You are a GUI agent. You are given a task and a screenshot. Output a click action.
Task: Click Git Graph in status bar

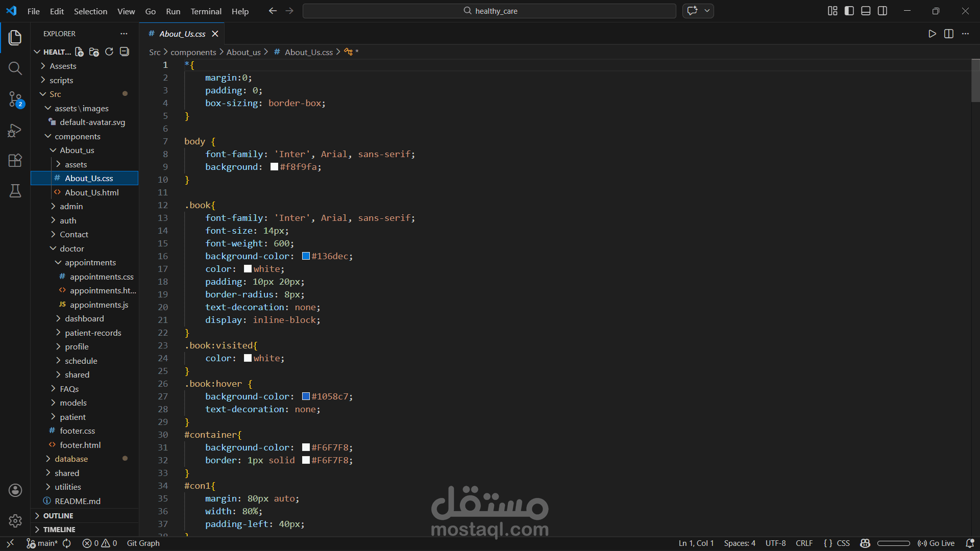click(143, 543)
